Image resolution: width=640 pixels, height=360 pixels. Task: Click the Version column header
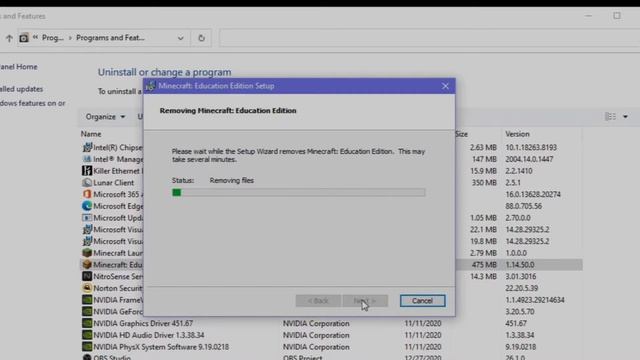517,134
